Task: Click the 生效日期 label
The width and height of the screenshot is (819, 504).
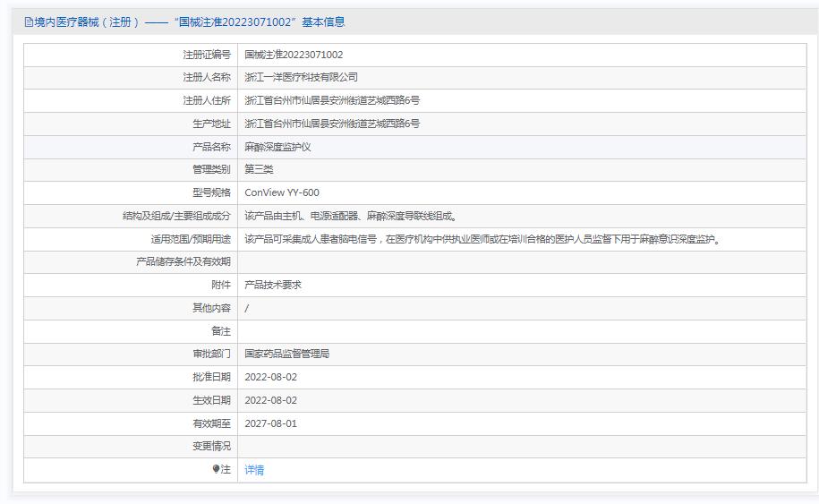Action: click(211, 400)
